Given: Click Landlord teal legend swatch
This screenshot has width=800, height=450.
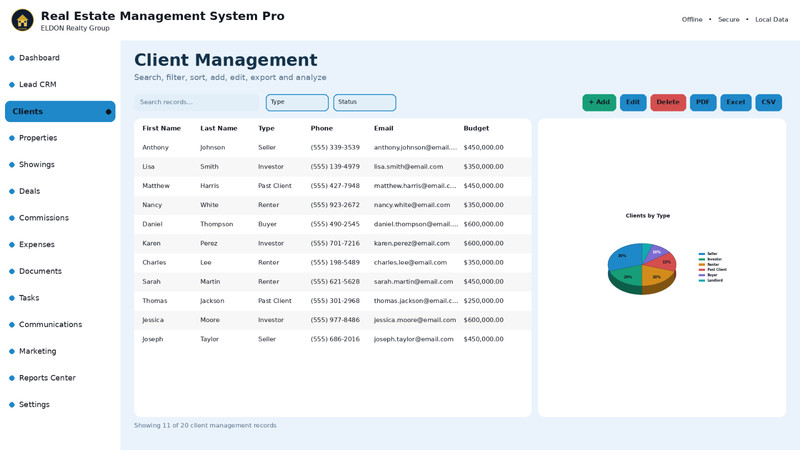Looking at the screenshot, I should click(x=702, y=280).
